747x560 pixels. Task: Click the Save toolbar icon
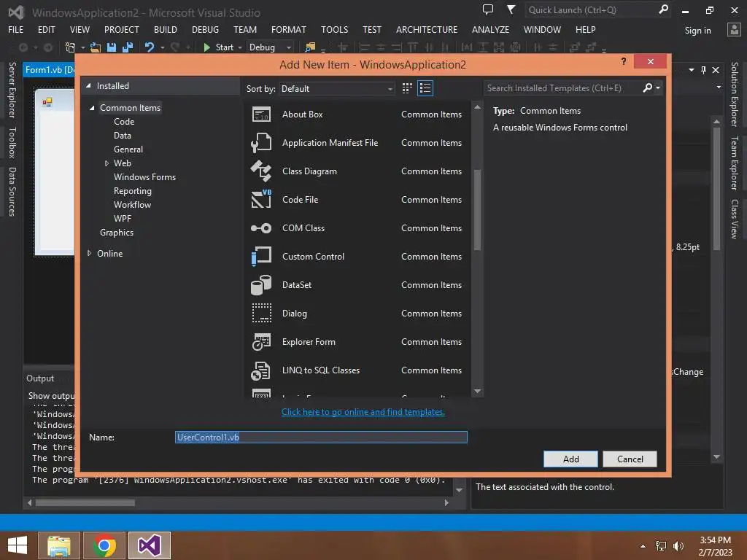tap(112, 47)
